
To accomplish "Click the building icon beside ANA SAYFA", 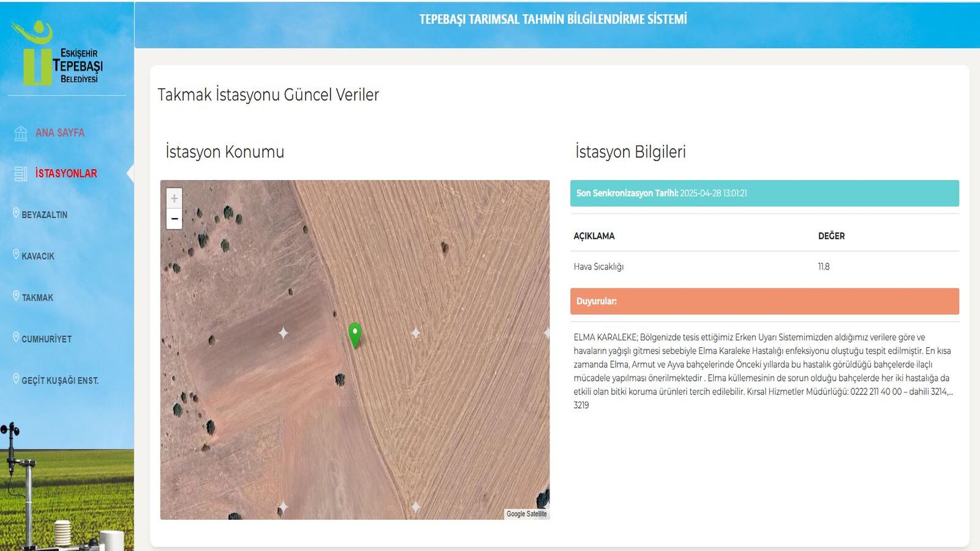I will click(21, 133).
